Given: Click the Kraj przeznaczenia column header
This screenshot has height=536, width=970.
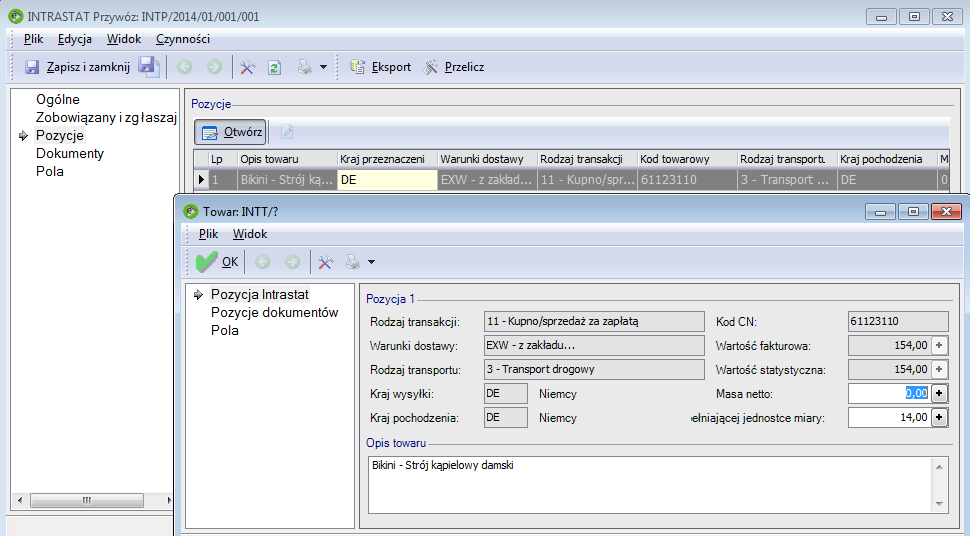Looking at the screenshot, I should [387, 159].
